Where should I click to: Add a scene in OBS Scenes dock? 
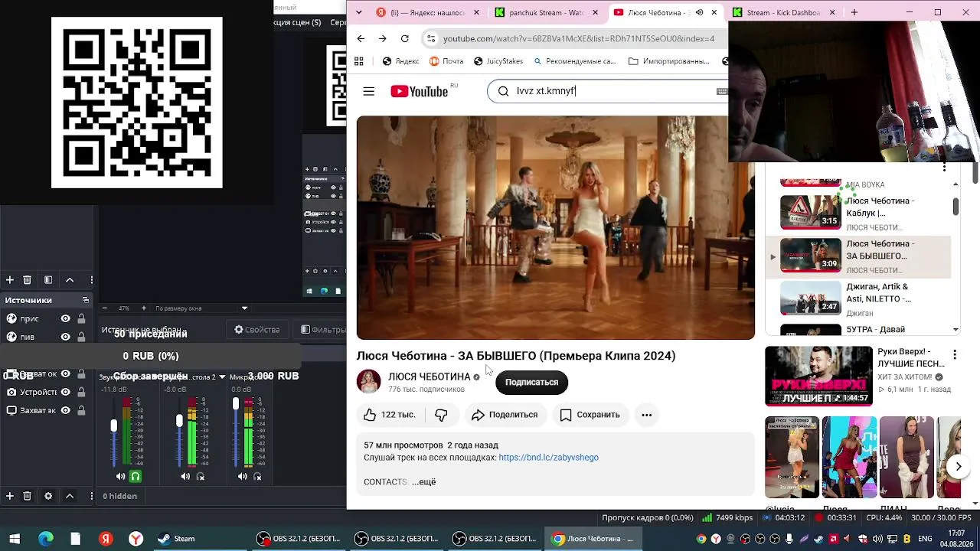[10, 280]
